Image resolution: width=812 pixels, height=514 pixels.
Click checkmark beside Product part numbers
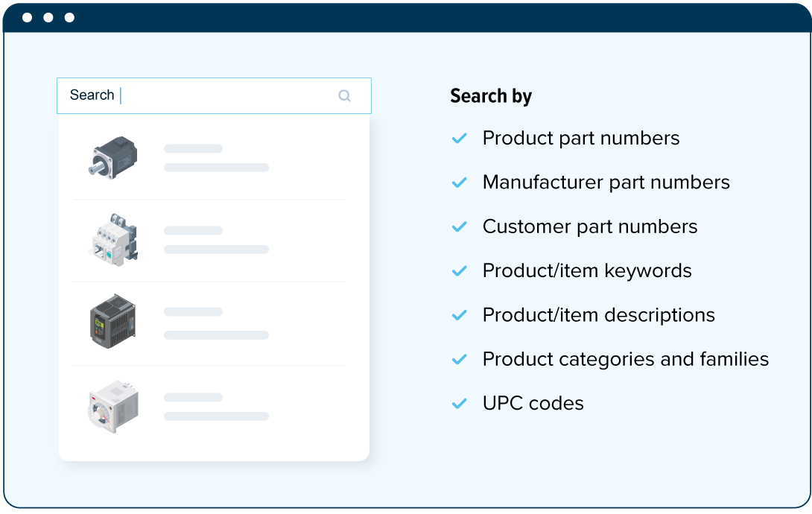coord(460,139)
